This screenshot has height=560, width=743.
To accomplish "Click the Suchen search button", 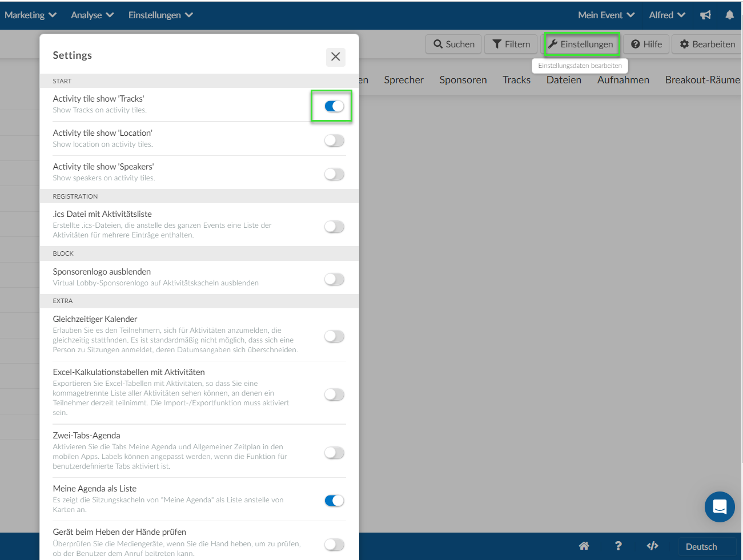I will (454, 44).
